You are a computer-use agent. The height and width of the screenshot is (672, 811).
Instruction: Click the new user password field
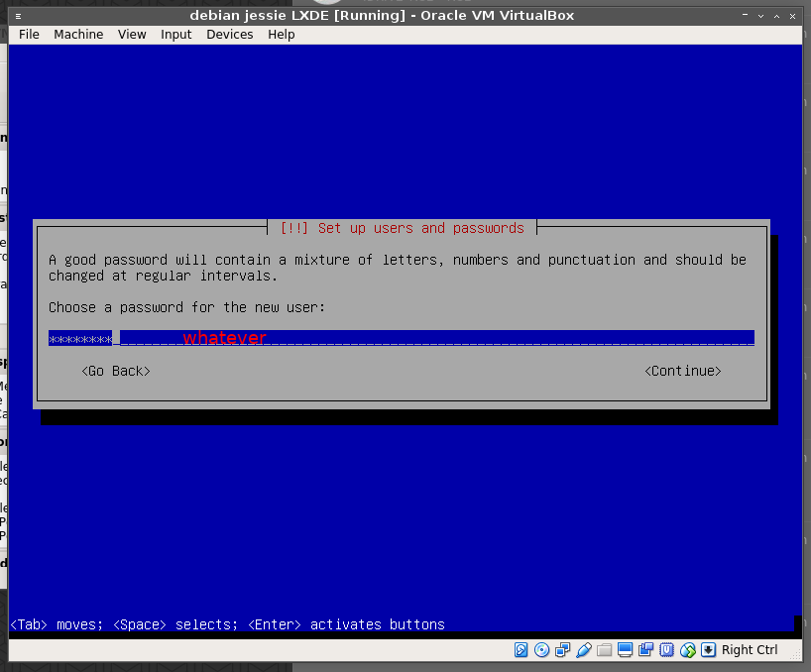402,338
